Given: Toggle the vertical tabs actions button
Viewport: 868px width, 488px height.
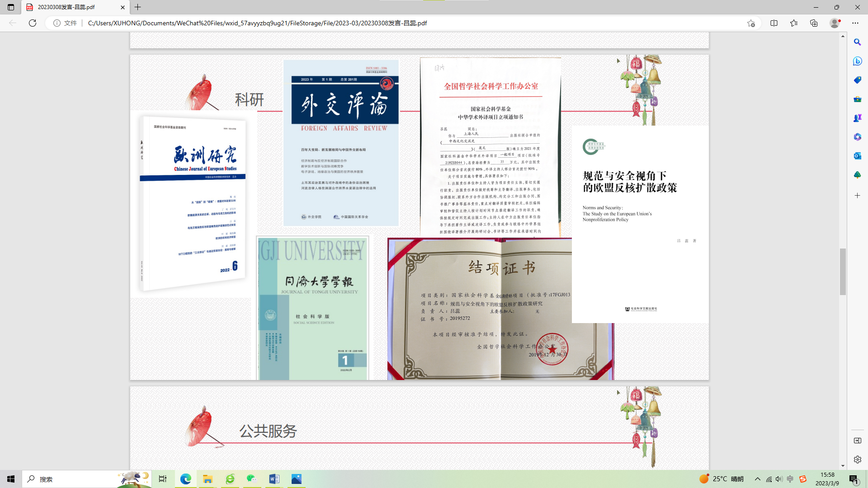Looking at the screenshot, I should pos(11,7).
